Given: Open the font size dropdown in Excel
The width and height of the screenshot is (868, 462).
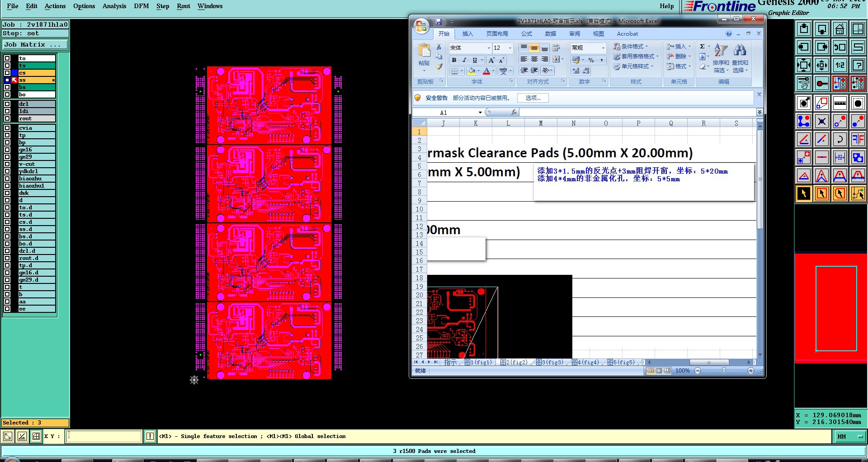Looking at the screenshot, I should tap(510, 48).
